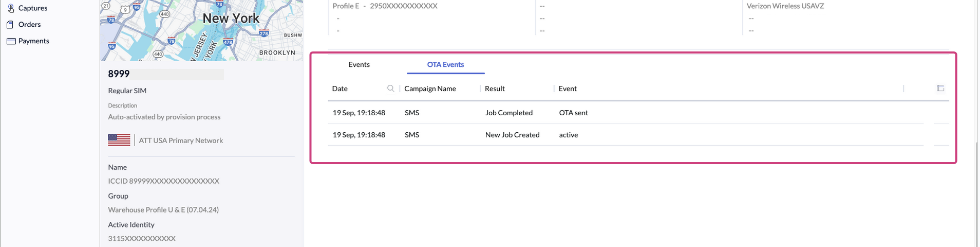Click the New York map thumbnail

(x=201, y=30)
